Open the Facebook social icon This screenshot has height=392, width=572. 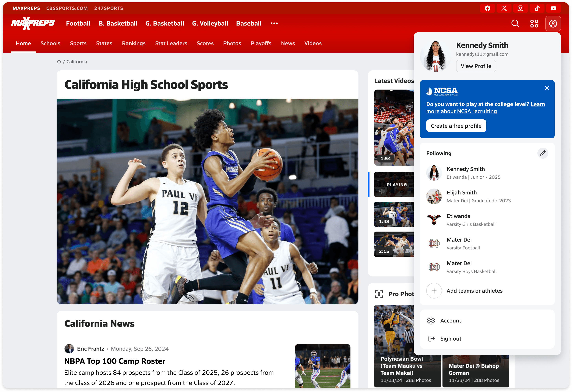487,8
